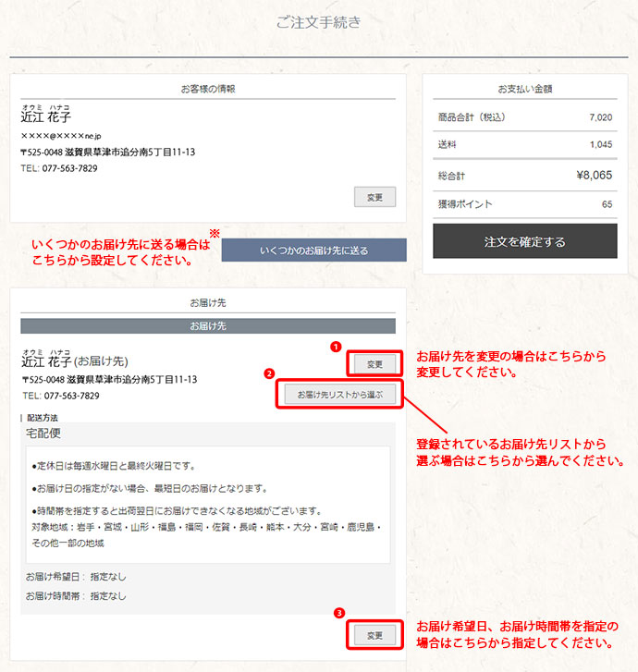
Task: Click the 送料 1,045 shipping row
Action: tap(524, 144)
